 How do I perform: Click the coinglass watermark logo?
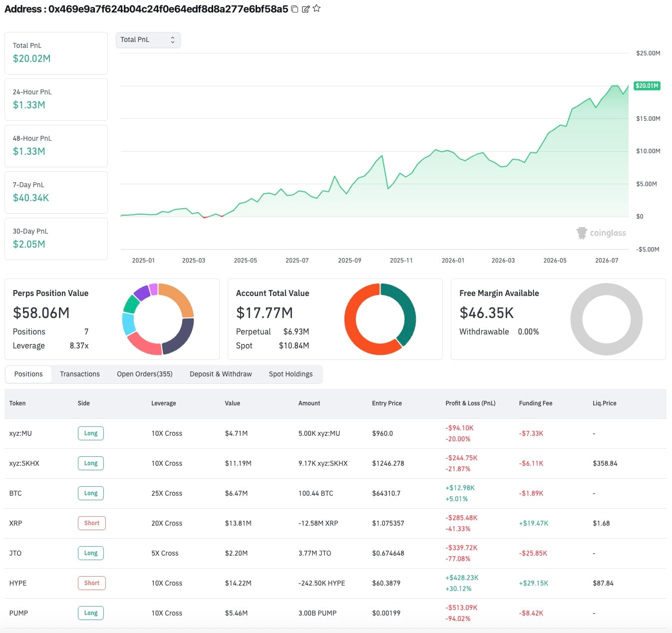[601, 233]
